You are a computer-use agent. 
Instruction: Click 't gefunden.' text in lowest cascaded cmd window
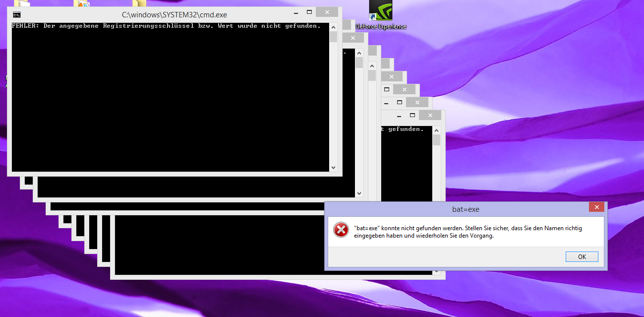[x=403, y=129]
